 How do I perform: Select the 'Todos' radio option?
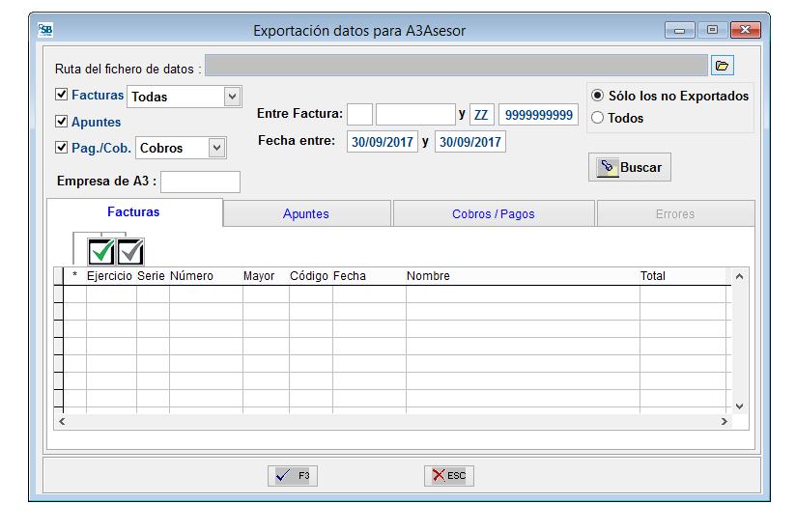pyautogui.click(x=598, y=118)
